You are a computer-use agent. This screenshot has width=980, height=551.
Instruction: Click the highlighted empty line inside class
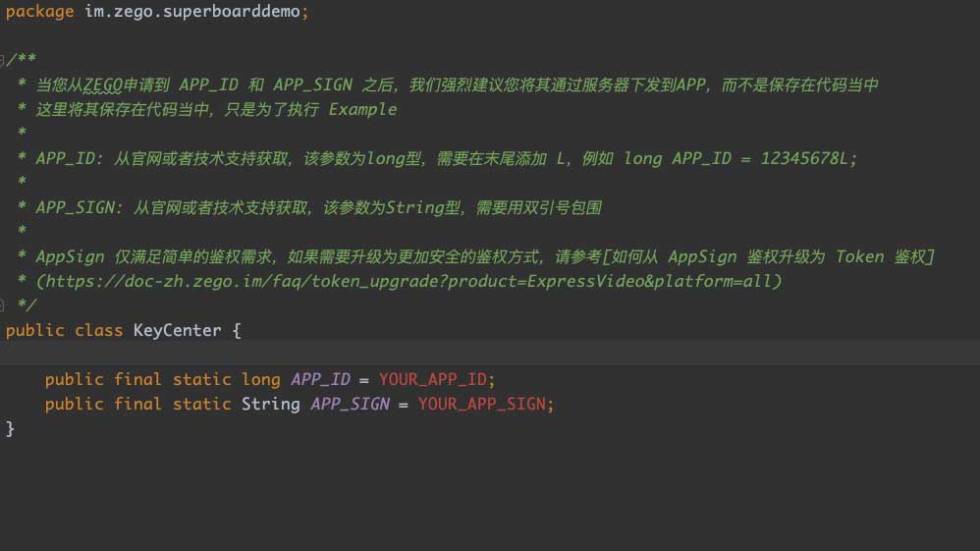pyautogui.click(x=491, y=354)
